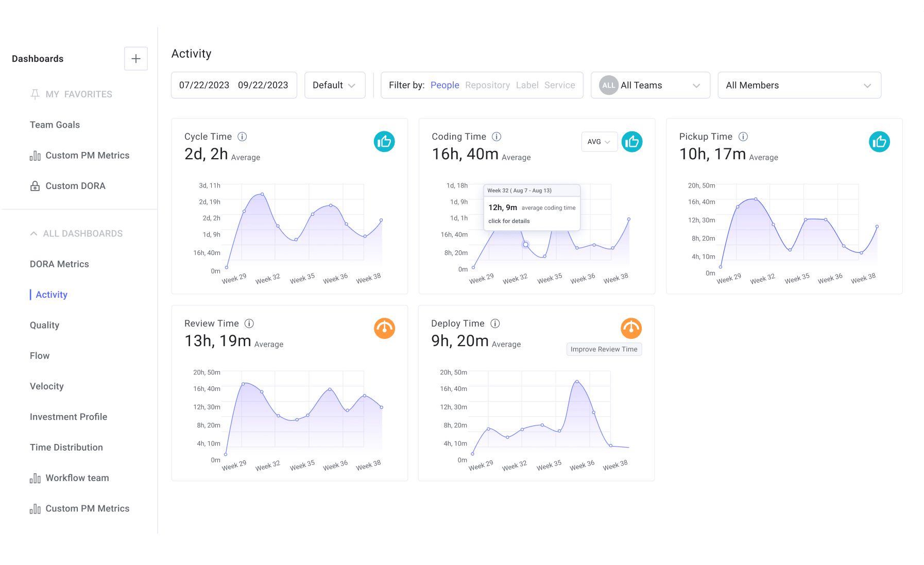924x565 pixels.
Task: Click the lock icon next to Custom DORA
Action: point(34,185)
